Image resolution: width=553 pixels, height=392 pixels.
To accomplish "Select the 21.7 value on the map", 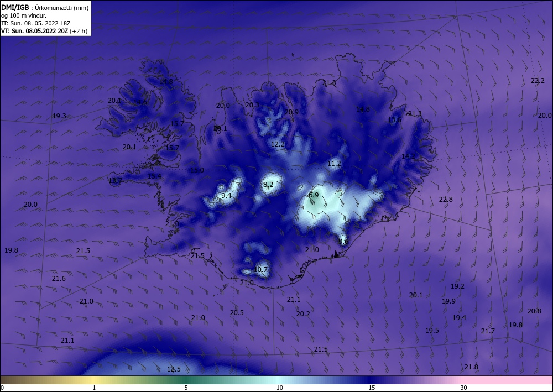I will point(488,331).
